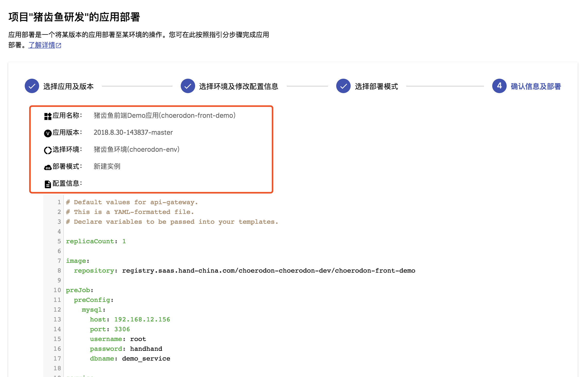Screen dimensions: 588x377
Task: Click the host: 192.168.12.156 line
Action: pos(130,319)
